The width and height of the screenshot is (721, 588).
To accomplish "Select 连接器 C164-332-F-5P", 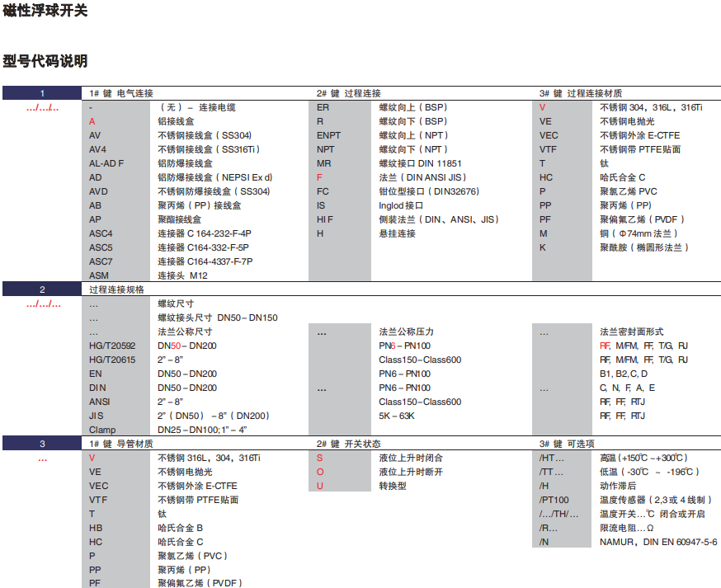I will pyautogui.click(x=203, y=247).
